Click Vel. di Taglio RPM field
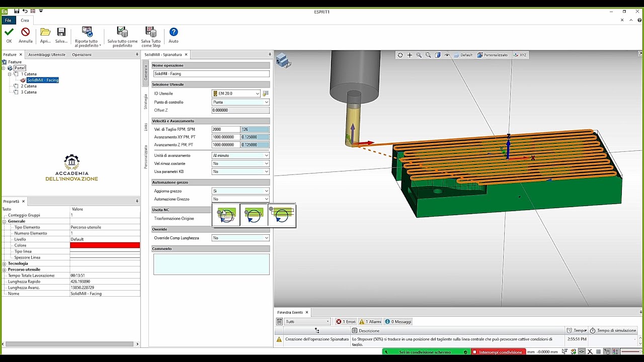This screenshot has width=644, height=362. tap(226, 129)
